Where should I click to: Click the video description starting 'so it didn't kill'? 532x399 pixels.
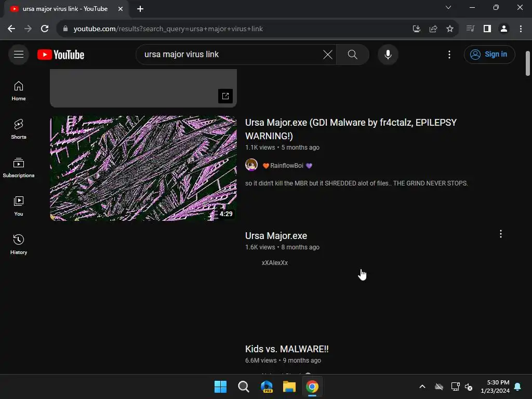coord(356,183)
